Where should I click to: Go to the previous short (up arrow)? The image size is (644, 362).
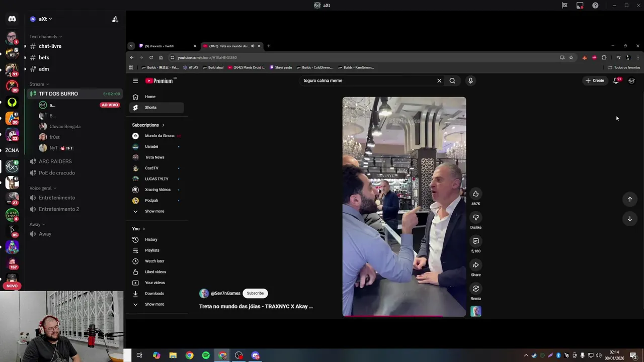click(x=629, y=199)
